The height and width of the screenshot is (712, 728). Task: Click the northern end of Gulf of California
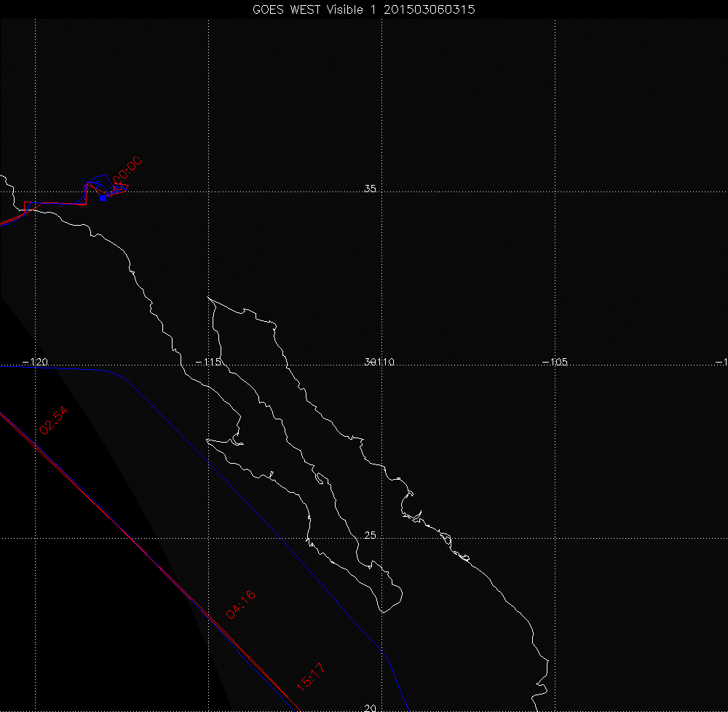click(x=213, y=300)
